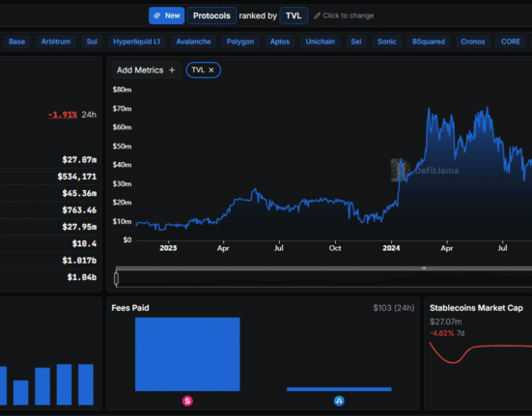Select the Aptos chain tab
The height and width of the screenshot is (416, 532).
280,42
